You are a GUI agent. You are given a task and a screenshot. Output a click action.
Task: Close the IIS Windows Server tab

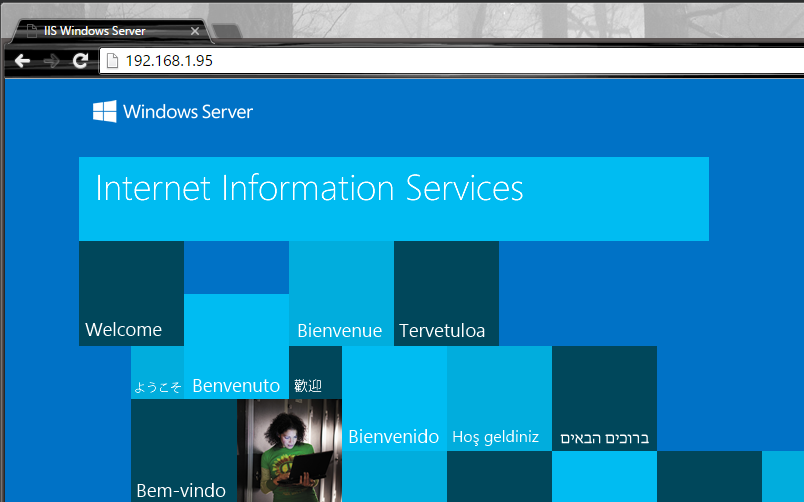195,31
